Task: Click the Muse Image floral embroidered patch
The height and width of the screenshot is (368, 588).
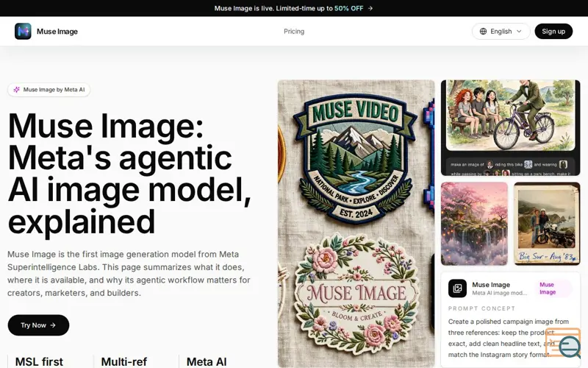Action: (356, 295)
